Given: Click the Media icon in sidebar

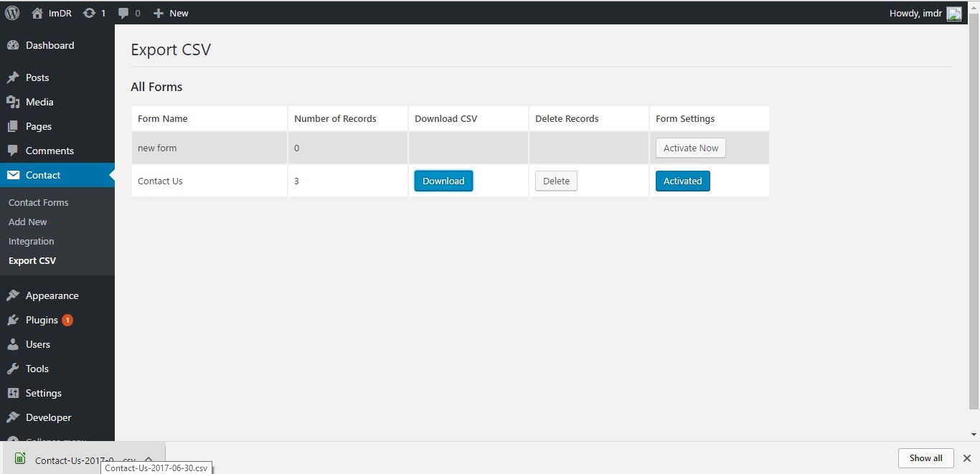Looking at the screenshot, I should [x=13, y=102].
